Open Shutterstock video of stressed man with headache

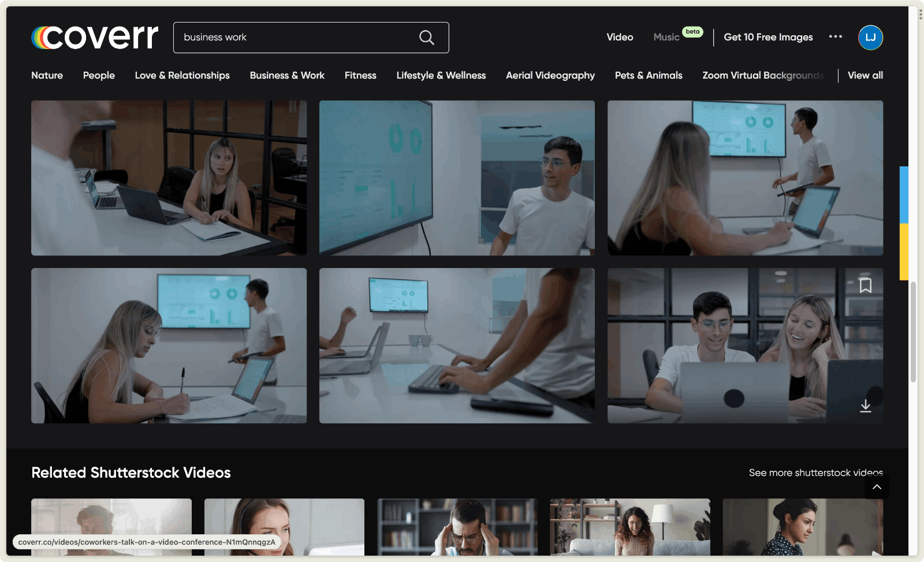(x=457, y=527)
